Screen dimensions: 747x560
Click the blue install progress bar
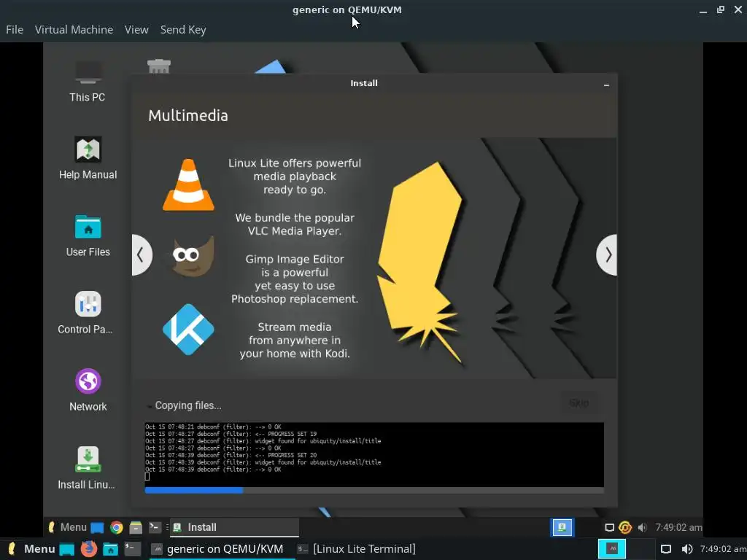pos(374,491)
